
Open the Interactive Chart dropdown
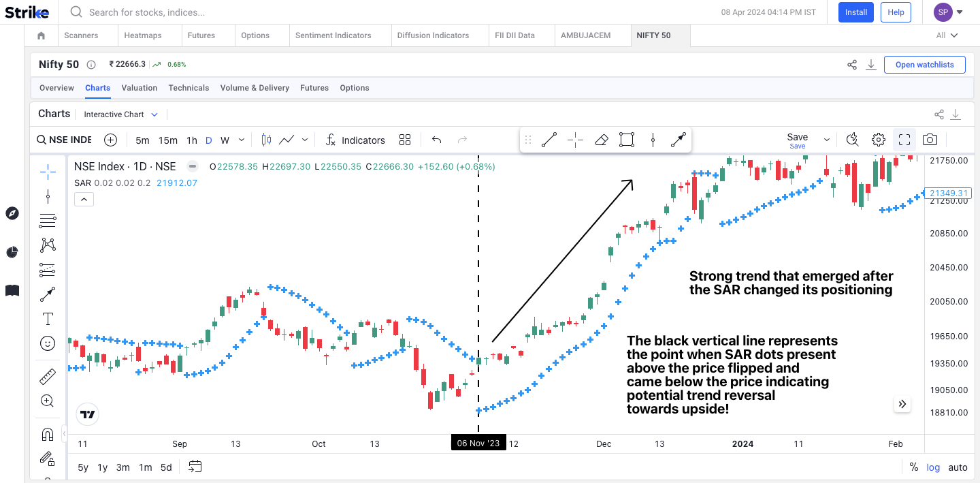point(120,114)
